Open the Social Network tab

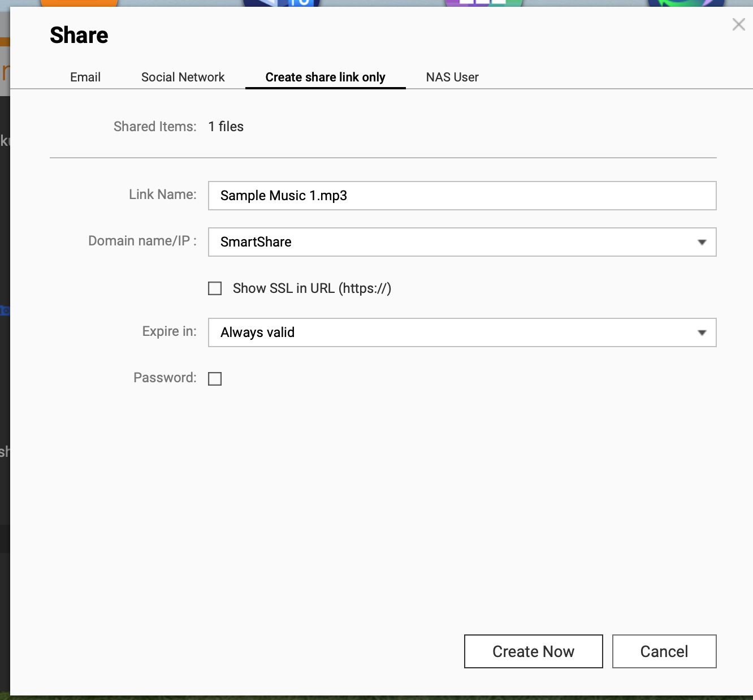pos(183,77)
